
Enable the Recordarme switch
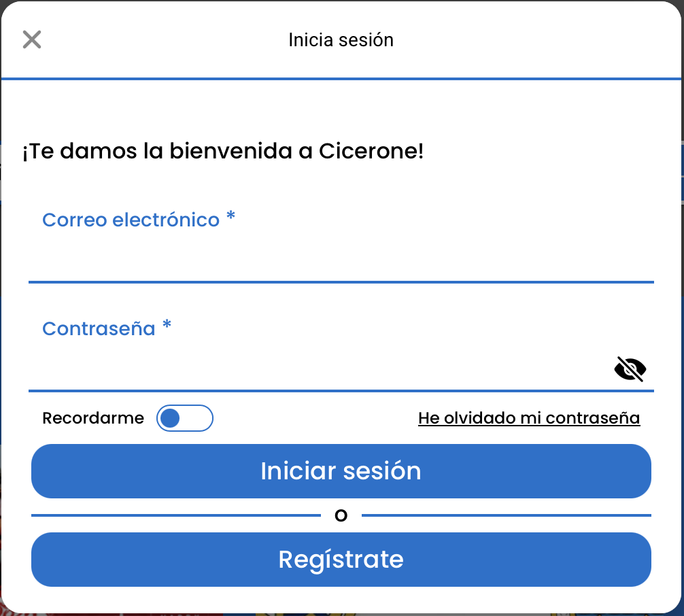(185, 418)
